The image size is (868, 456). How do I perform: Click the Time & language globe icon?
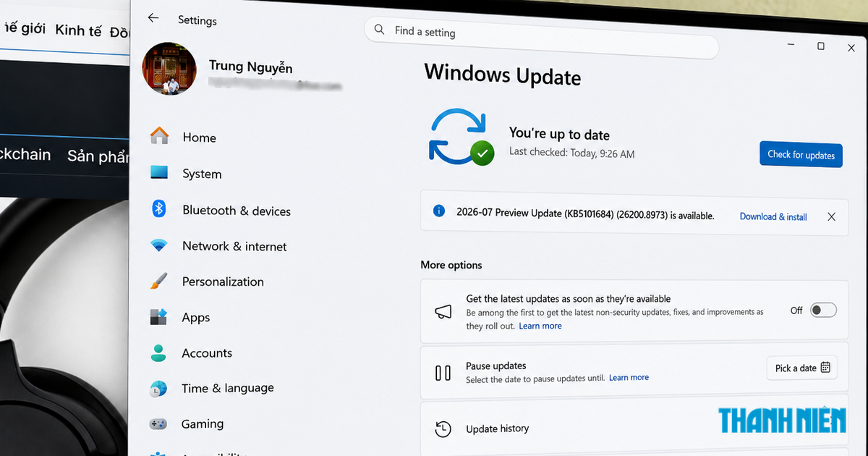pyautogui.click(x=158, y=388)
